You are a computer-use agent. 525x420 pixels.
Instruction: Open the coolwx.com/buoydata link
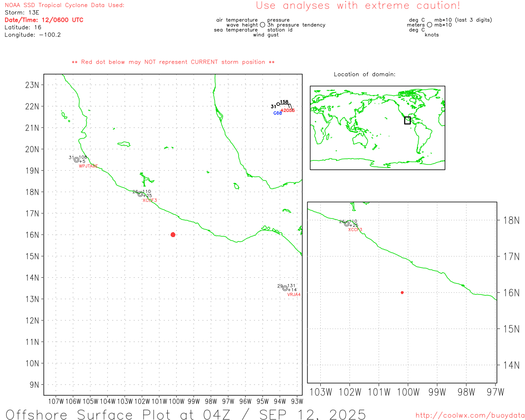(470, 415)
